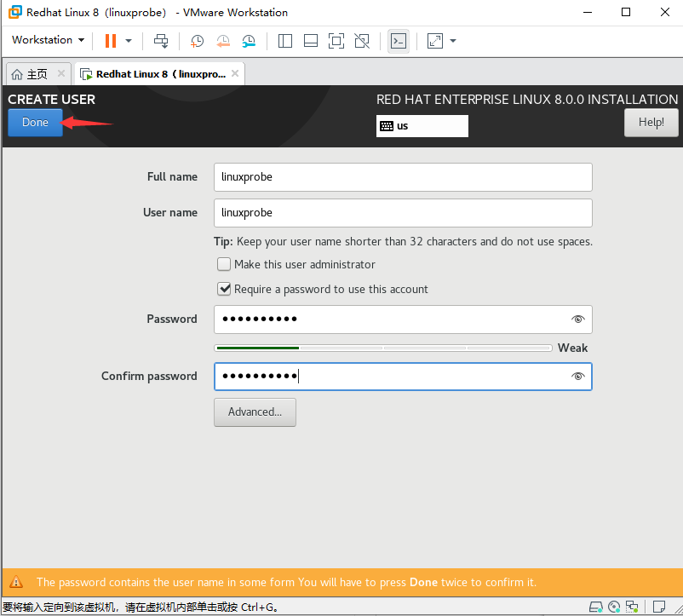
Task: Open the Workstation menu
Action: coord(48,40)
